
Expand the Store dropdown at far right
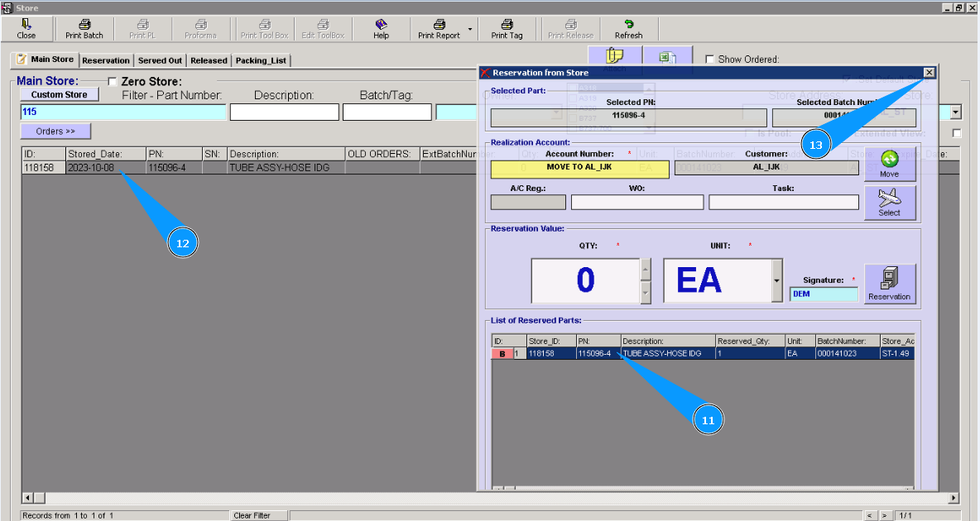click(956, 112)
